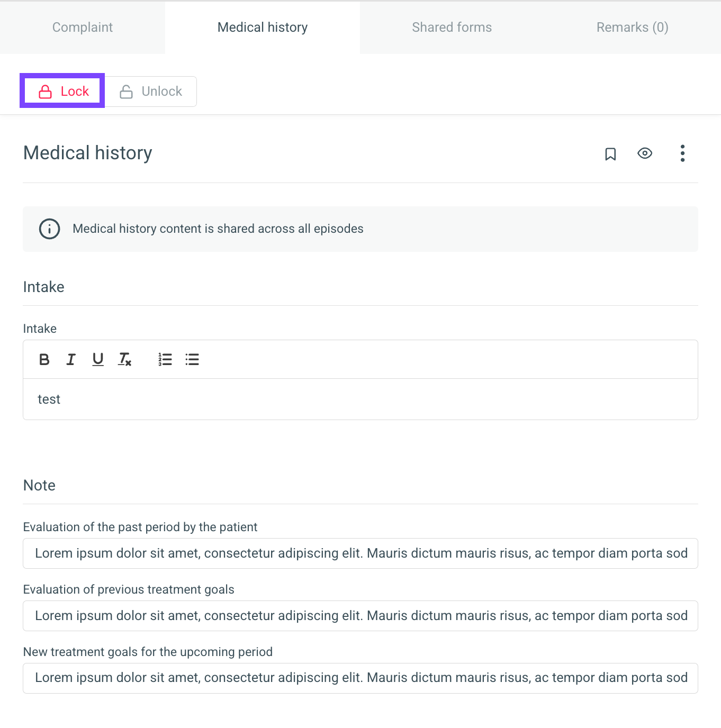
Task: Edit the previous treatment goals evaluation field
Action: click(360, 616)
